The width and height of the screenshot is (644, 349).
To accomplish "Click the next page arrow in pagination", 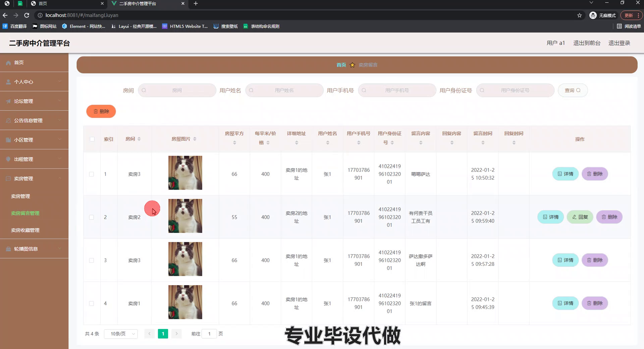I will pyautogui.click(x=176, y=334).
